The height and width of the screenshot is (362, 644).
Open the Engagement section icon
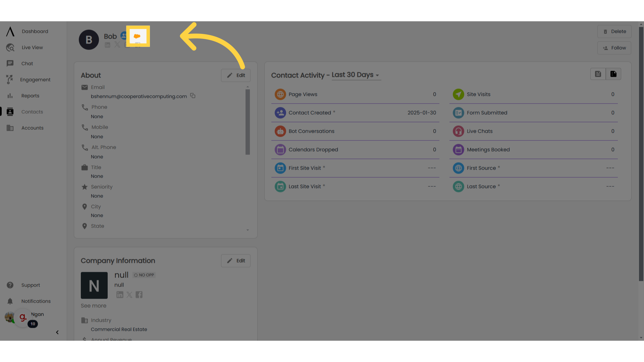pyautogui.click(x=9, y=79)
